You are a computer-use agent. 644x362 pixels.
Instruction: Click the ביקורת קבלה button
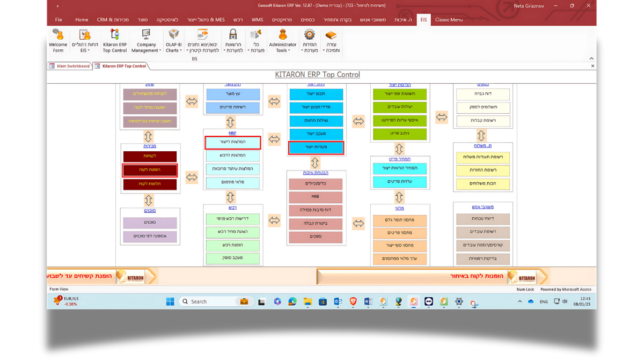316,224
